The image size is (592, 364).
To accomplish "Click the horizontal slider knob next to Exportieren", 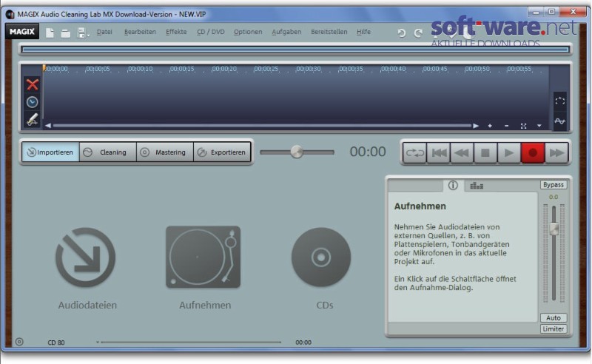I will (x=297, y=152).
